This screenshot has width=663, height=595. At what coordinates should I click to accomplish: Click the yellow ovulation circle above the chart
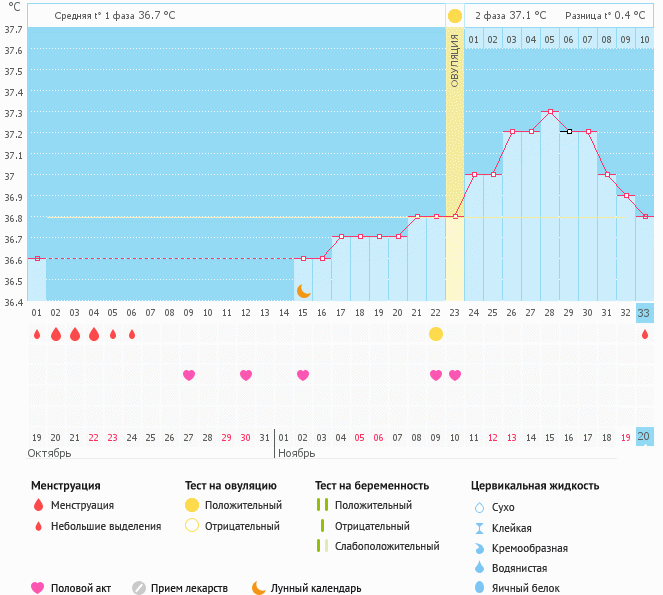[x=455, y=16]
